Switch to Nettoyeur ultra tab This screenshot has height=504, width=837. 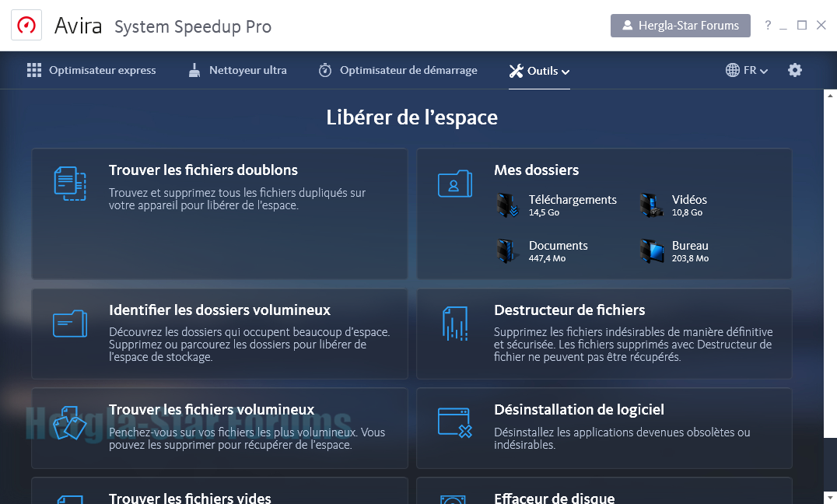pyautogui.click(x=237, y=70)
